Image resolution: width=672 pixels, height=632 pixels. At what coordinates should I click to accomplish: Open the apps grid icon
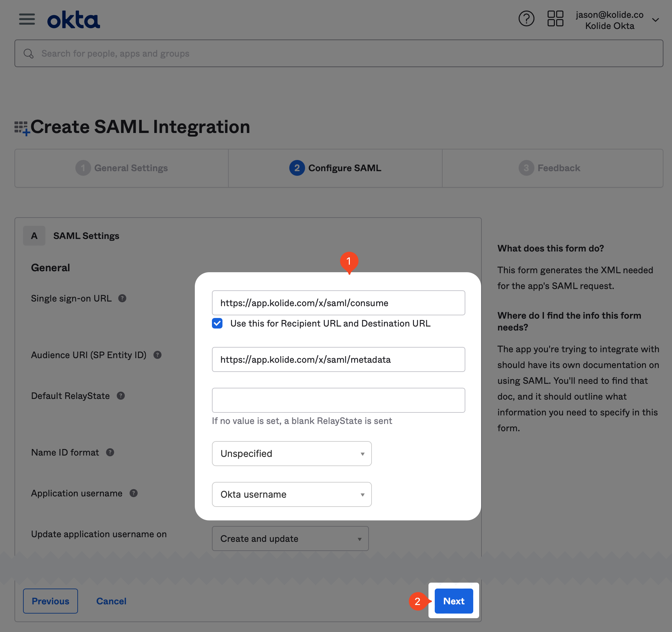[555, 19]
